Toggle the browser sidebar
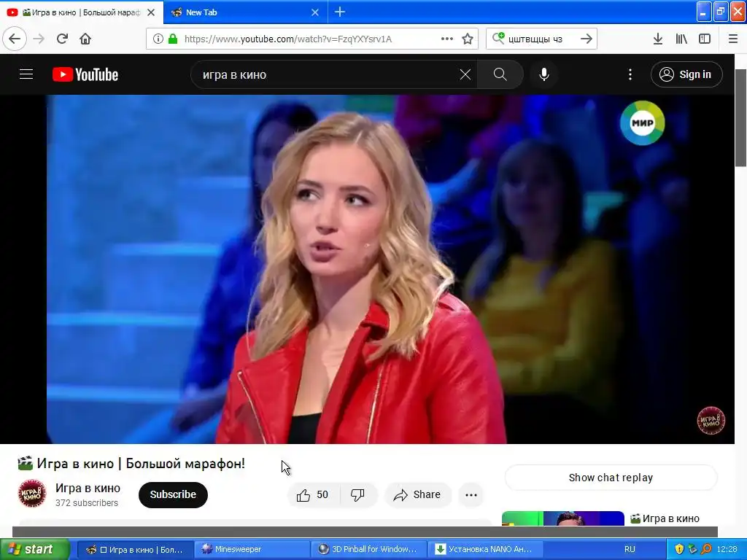Image resolution: width=747 pixels, height=560 pixels. 705,39
